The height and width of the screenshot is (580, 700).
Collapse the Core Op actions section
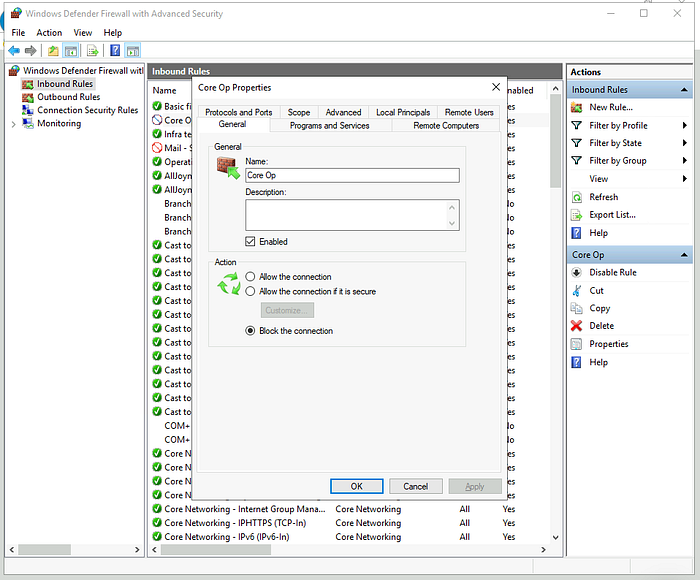(684, 255)
